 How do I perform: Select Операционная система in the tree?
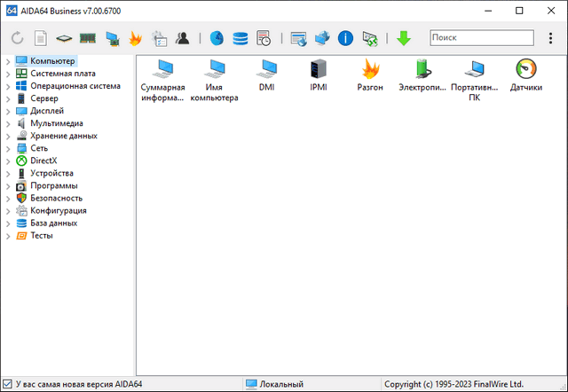pos(75,86)
